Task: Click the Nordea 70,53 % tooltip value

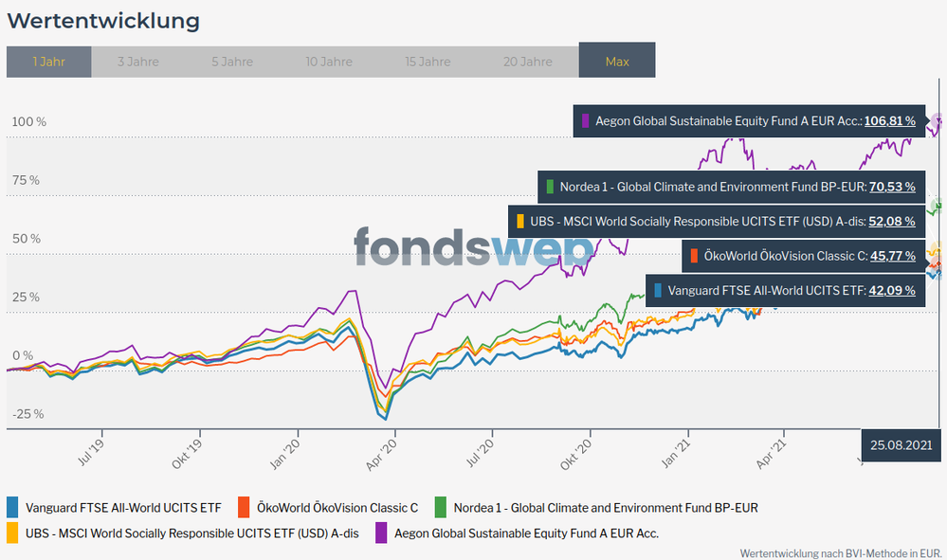Action: [891, 187]
